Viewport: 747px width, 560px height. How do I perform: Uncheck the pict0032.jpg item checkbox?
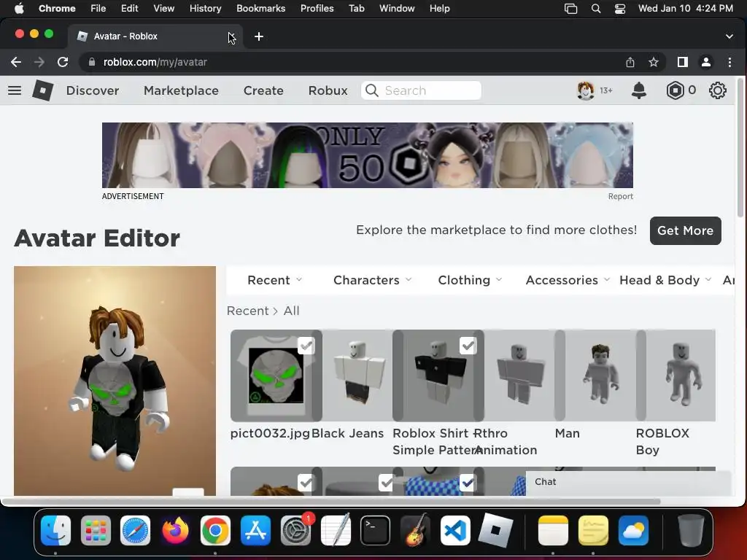(306, 346)
